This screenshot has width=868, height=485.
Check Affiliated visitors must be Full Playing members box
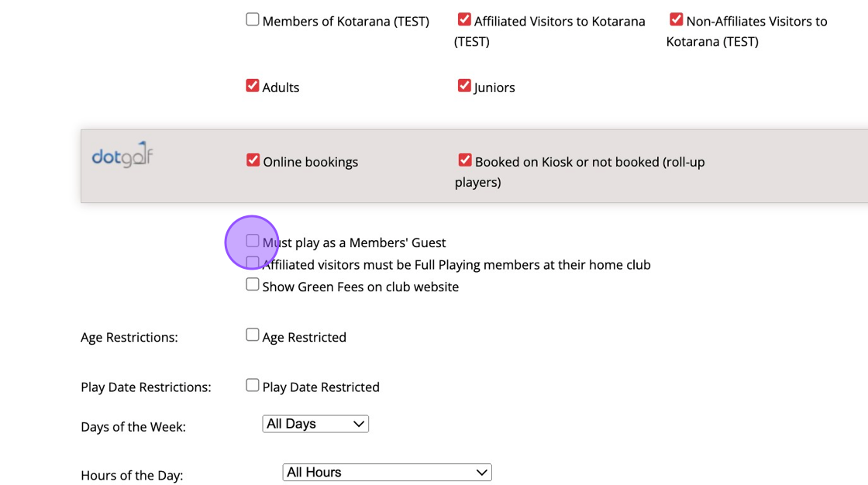(253, 263)
